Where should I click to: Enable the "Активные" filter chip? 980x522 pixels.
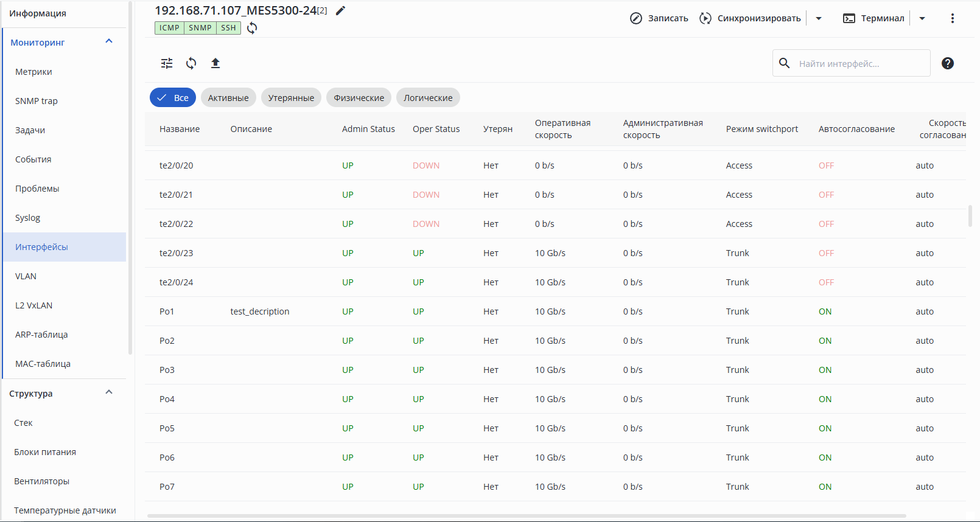pyautogui.click(x=228, y=98)
